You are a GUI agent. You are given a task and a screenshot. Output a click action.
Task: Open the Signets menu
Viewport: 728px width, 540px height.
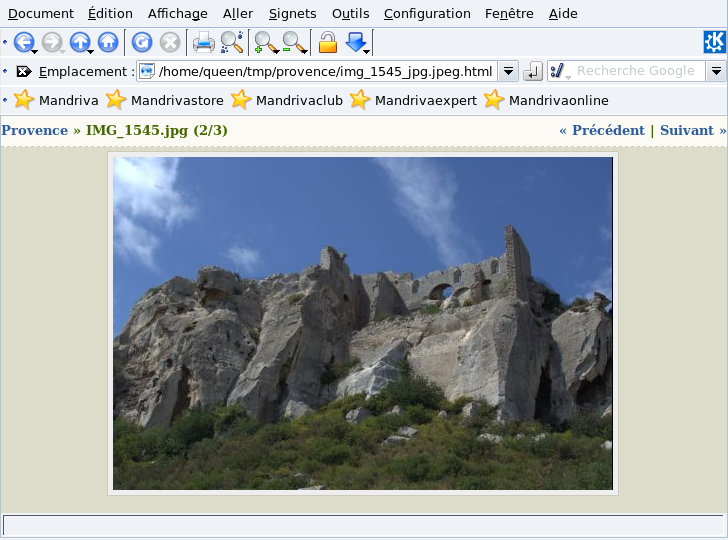pyautogui.click(x=292, y=13)
